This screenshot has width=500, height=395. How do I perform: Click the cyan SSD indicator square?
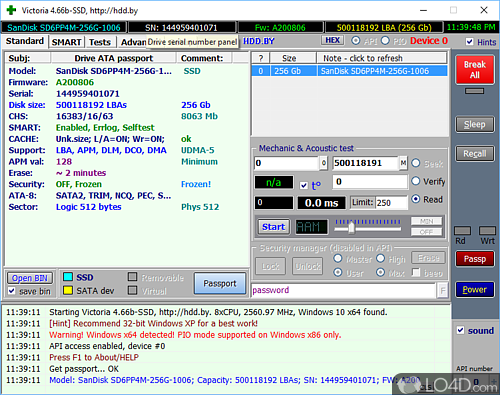(68, 277)
